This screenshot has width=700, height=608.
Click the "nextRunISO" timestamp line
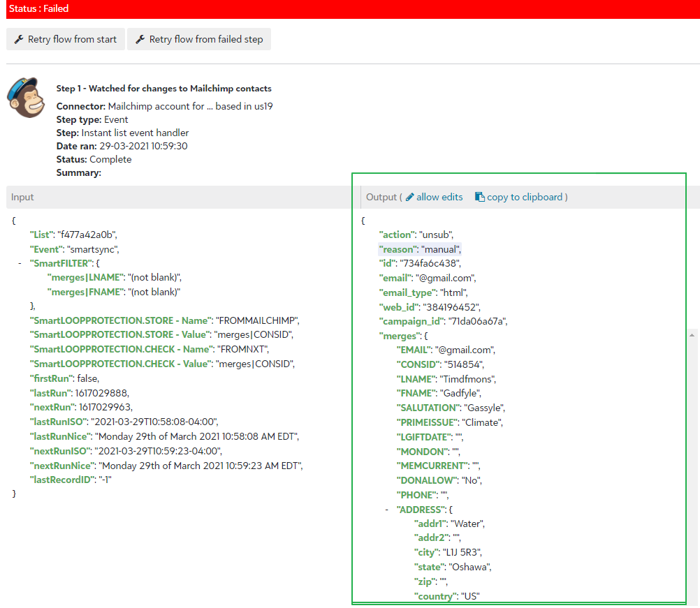126,451
